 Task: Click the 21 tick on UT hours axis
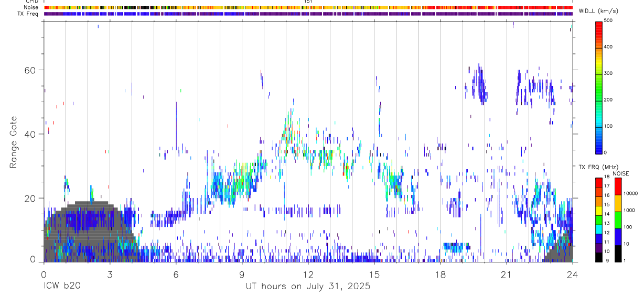click(506, 274)
